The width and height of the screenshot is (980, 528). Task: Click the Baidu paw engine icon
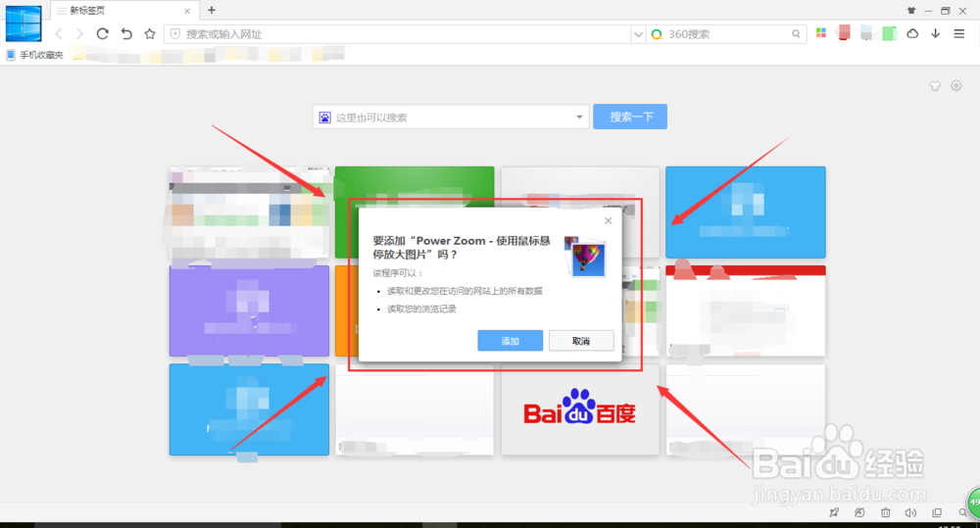pos(325,118)
